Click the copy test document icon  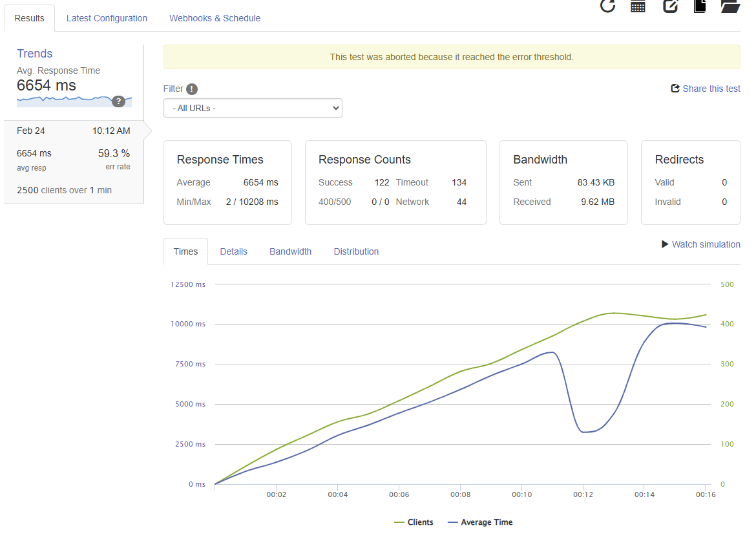[x=699, y=6]
